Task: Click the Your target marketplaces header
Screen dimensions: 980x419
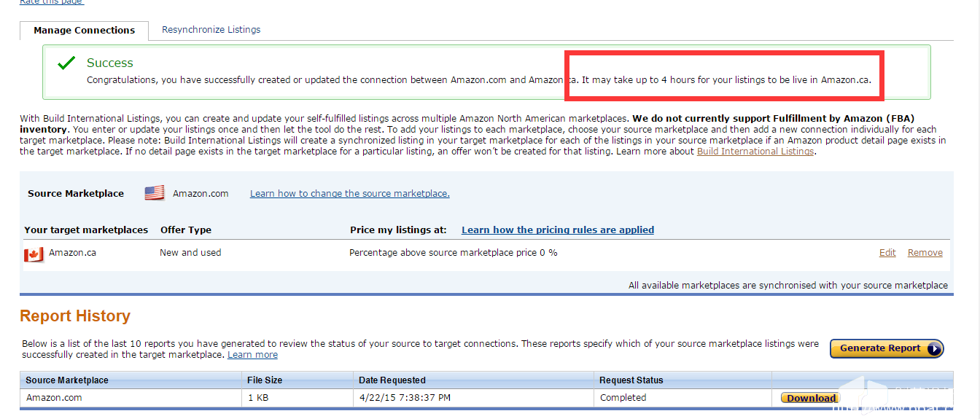Action: point(86,230)
